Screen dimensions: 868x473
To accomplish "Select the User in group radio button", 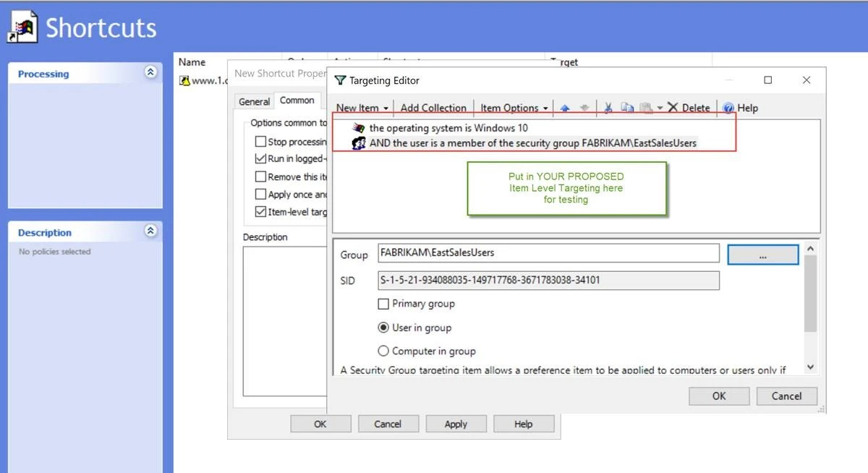I will tap(383, 328).
